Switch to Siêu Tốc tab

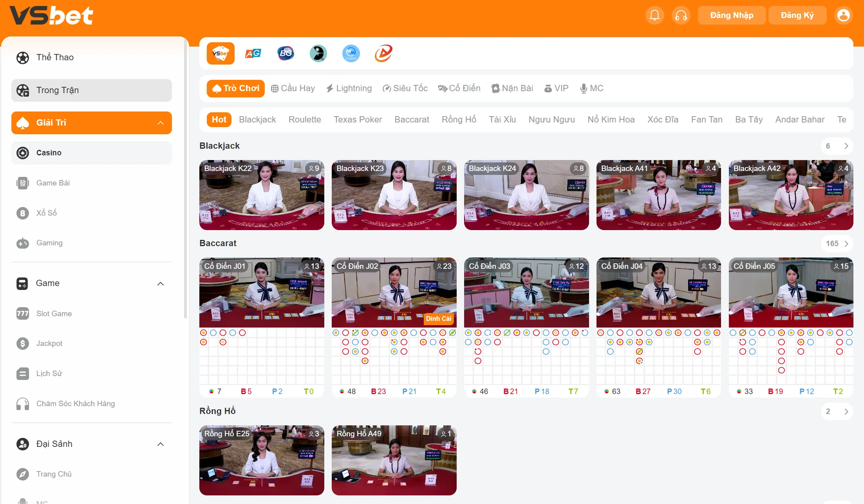pyautogui.click(x=405, y=88)
